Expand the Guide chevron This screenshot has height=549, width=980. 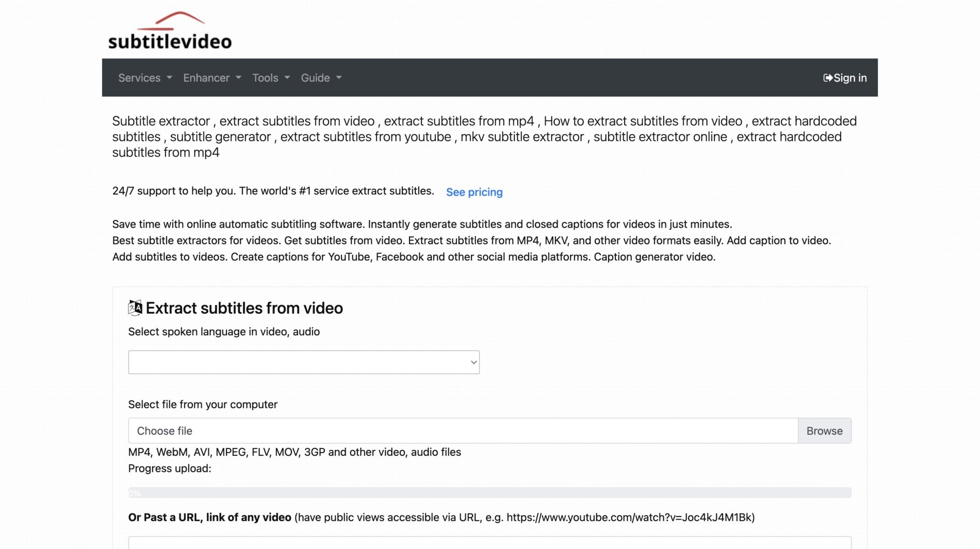[339, 78]
